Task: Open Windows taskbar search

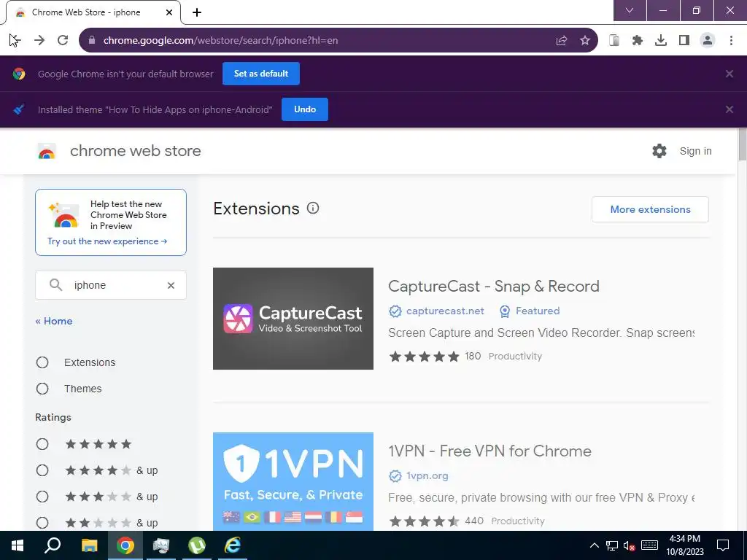Action: [x=53, y=545]
